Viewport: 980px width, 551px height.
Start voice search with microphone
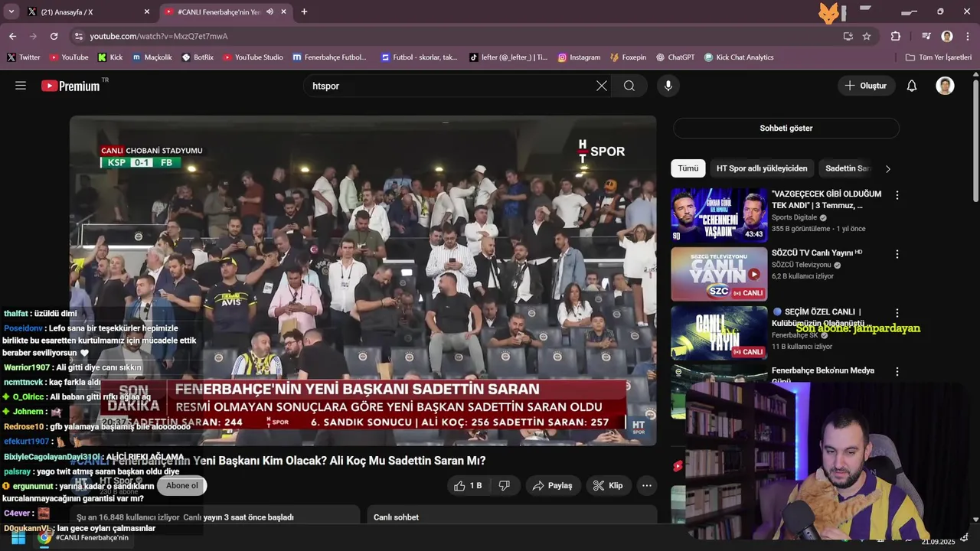coord(668,86)
